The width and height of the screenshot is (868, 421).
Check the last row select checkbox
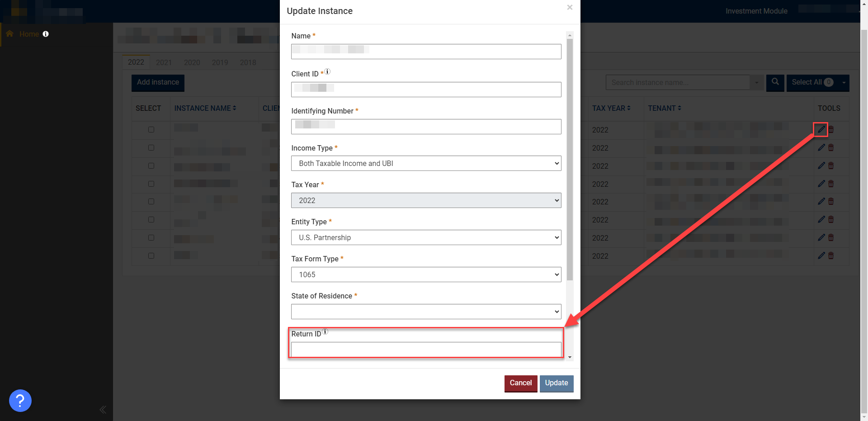(x=151, y=255)
